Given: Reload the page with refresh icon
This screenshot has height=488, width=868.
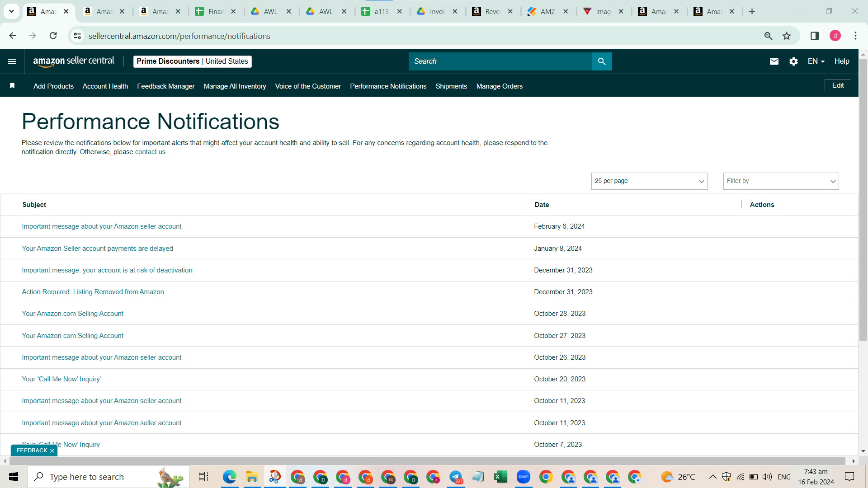Looking at the screenshot, I should (53, 36).
